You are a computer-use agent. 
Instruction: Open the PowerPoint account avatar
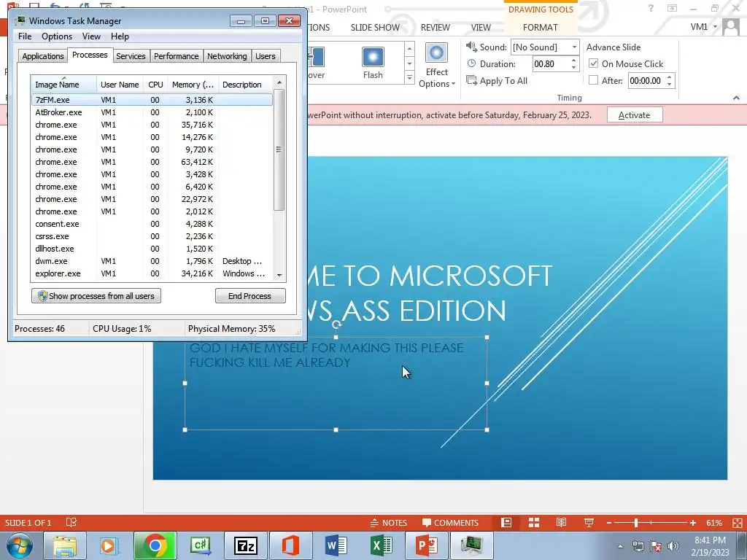731,27
